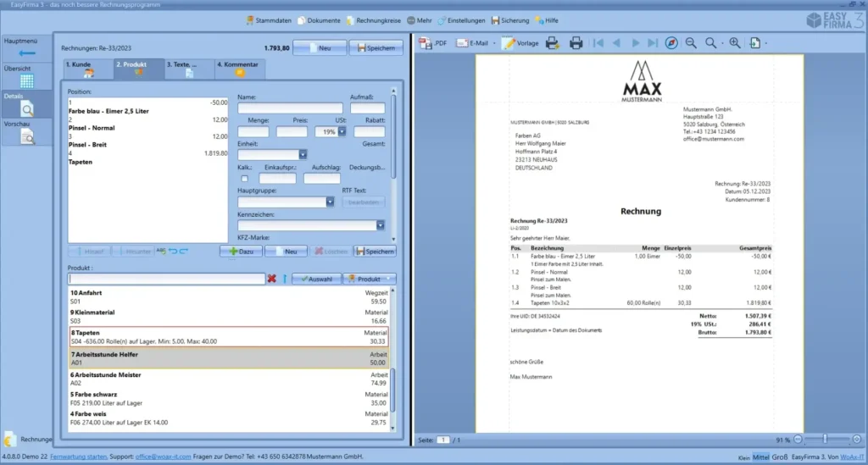Click the Hauptmenü back arrow
The width and height of the screenshot is (868, 465).
coord(26,53)
